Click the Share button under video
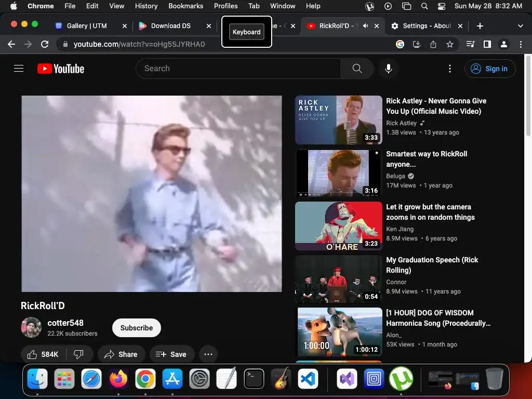 click(x=121, y=354)
